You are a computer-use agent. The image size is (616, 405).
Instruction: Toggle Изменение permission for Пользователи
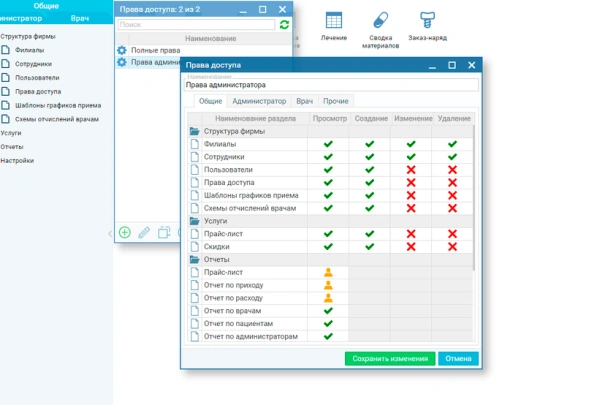click(410, 170)
